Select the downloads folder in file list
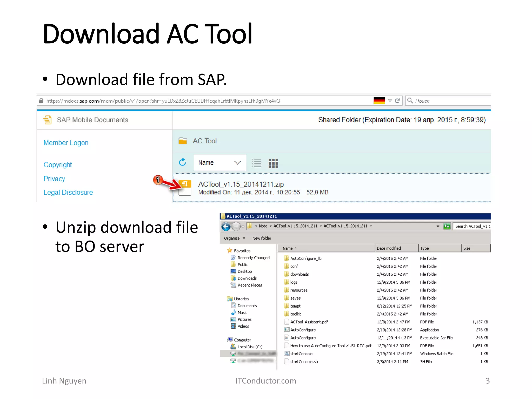Viewport: 532px width, 399px height. 300,274
